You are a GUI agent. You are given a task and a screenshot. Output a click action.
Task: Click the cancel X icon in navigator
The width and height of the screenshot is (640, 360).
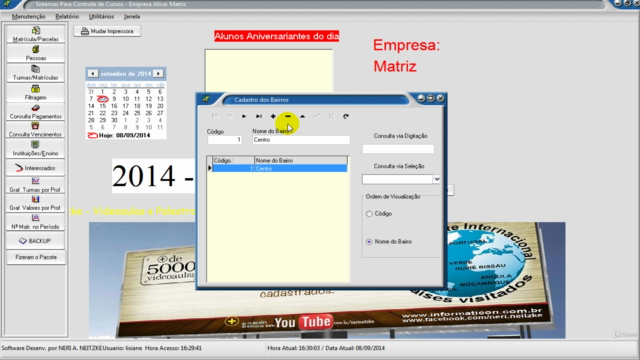pyautogui.click(x=331, y=116)
